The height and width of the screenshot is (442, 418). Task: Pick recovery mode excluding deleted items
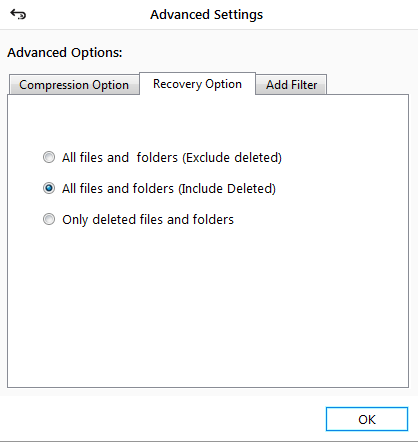click(x=49, y=157)
